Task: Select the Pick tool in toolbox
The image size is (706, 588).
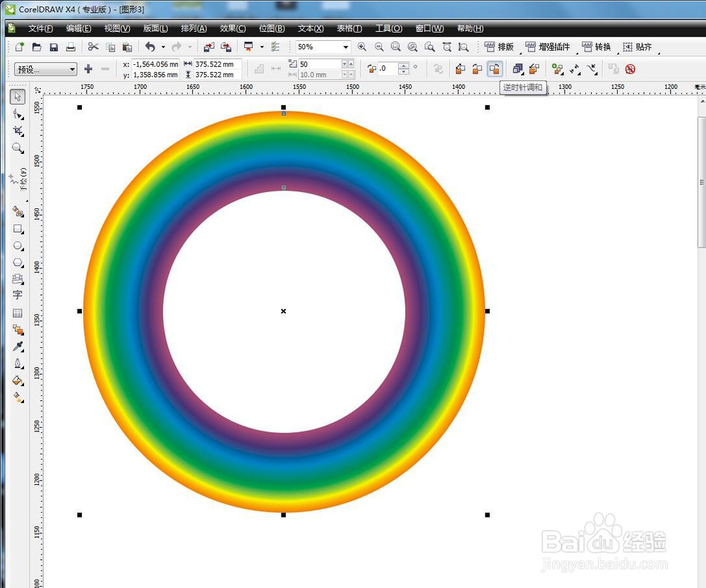Action: click(x=18, y=96)
